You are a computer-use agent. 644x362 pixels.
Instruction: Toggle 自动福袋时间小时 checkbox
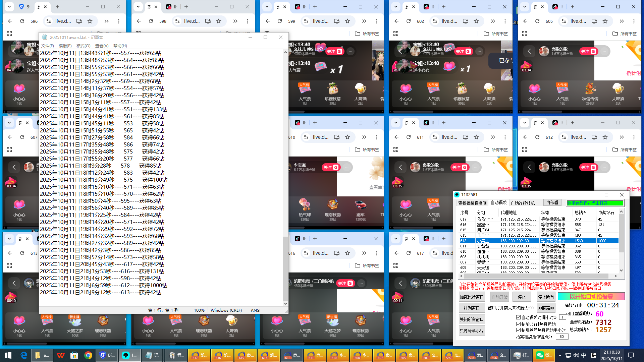[x=518, y=317]
